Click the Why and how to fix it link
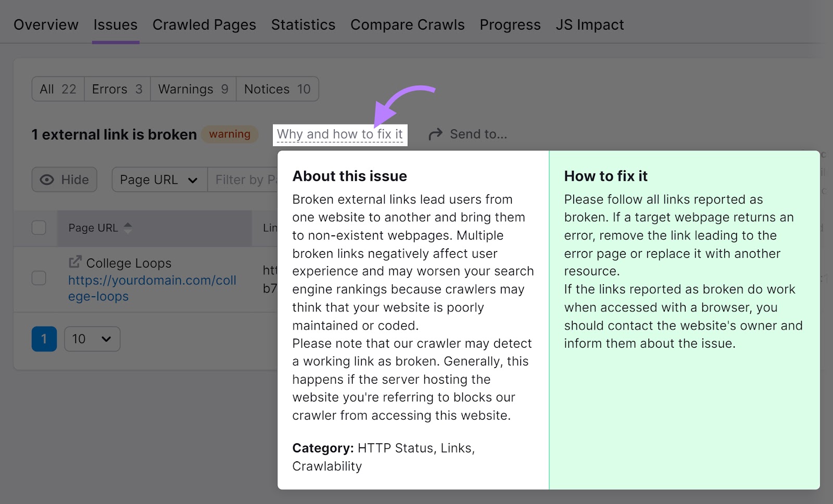Viewport: 833px width, 504px height. click(x=339, y=134)
